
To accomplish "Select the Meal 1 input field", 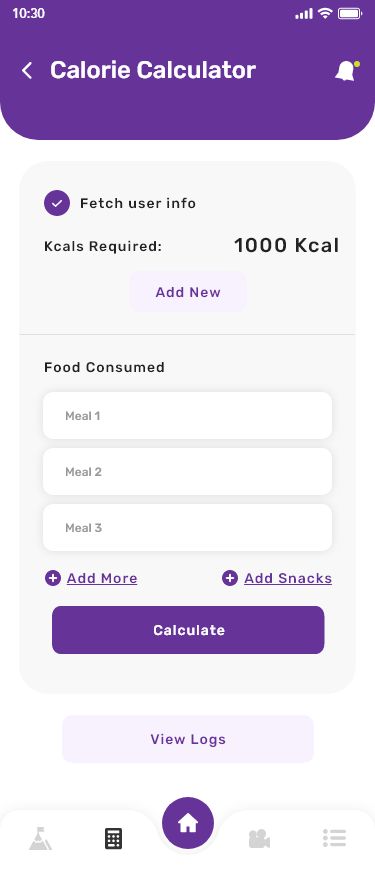I will point(188,416).
